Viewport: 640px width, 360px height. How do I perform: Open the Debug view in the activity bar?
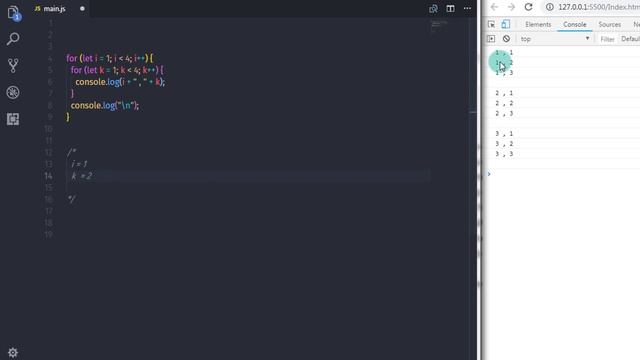tap(13, 92)
